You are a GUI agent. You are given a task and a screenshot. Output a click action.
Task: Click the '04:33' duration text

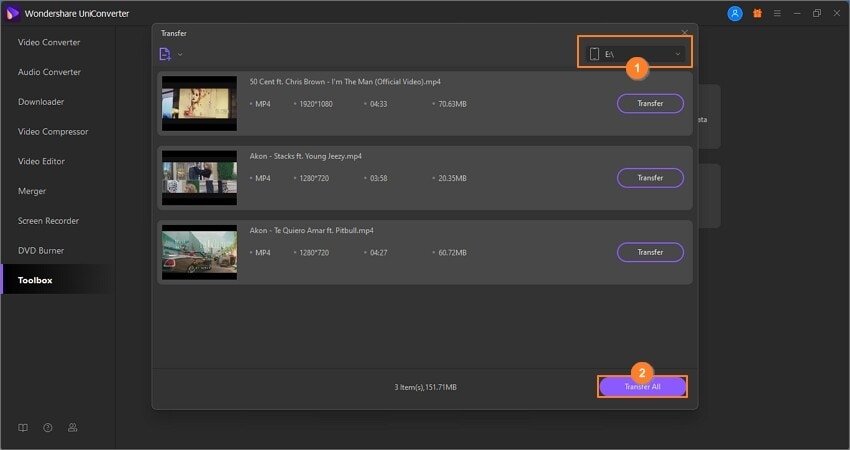tap(378, 104)
